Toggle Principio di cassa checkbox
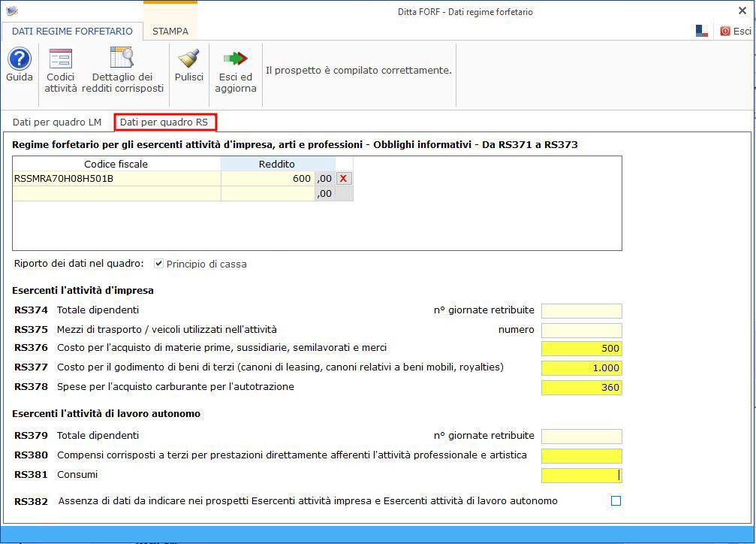Viewport: 756px width, 544px height. click(x=158, y=264)
